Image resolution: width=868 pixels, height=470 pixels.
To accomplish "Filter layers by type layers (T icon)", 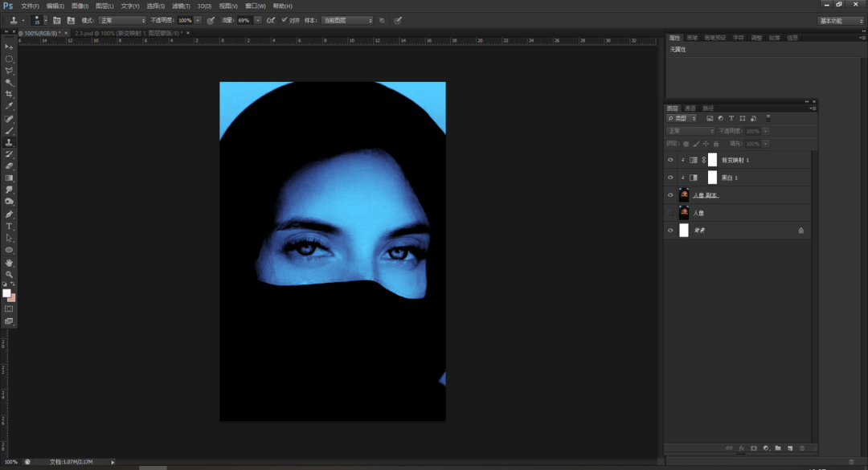I will pyautogui.click(x=731, y=118).
